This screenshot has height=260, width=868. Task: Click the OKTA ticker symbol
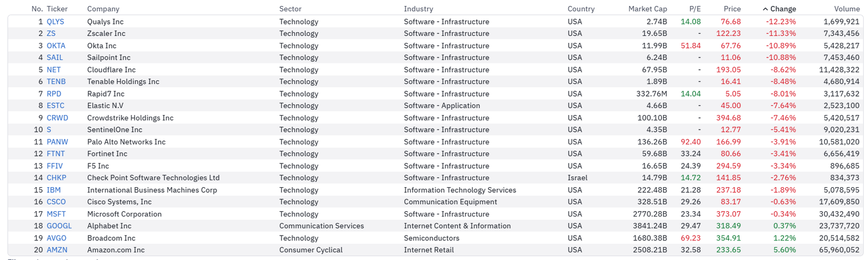pos(56,46)
